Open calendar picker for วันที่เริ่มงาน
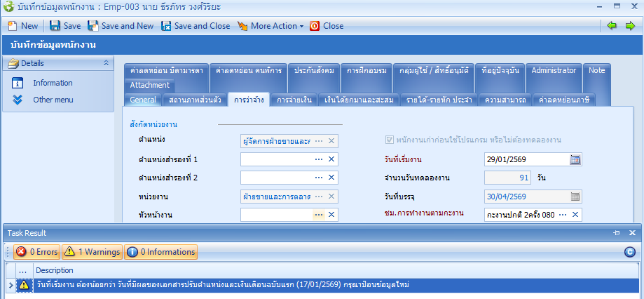This screenshot has width=644, height=299. pos(575,159)
